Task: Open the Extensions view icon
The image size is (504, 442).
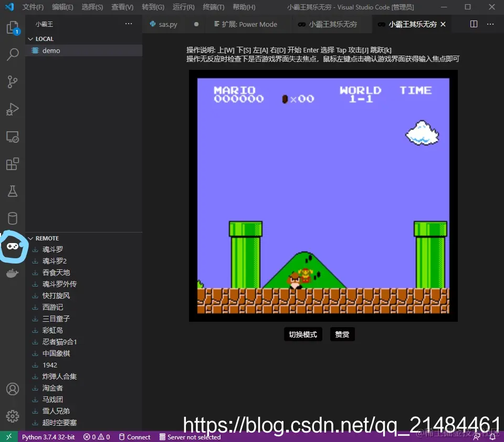Action: 13,164
